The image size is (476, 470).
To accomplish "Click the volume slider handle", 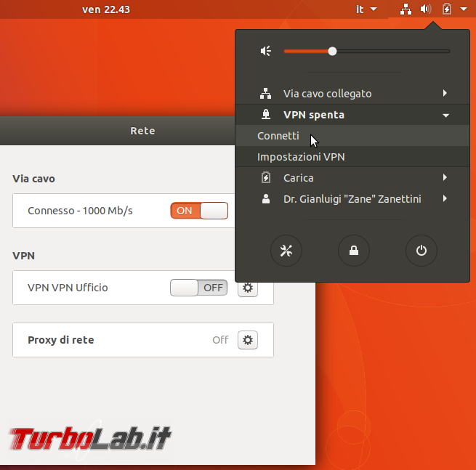I will (x=332, y=52).
